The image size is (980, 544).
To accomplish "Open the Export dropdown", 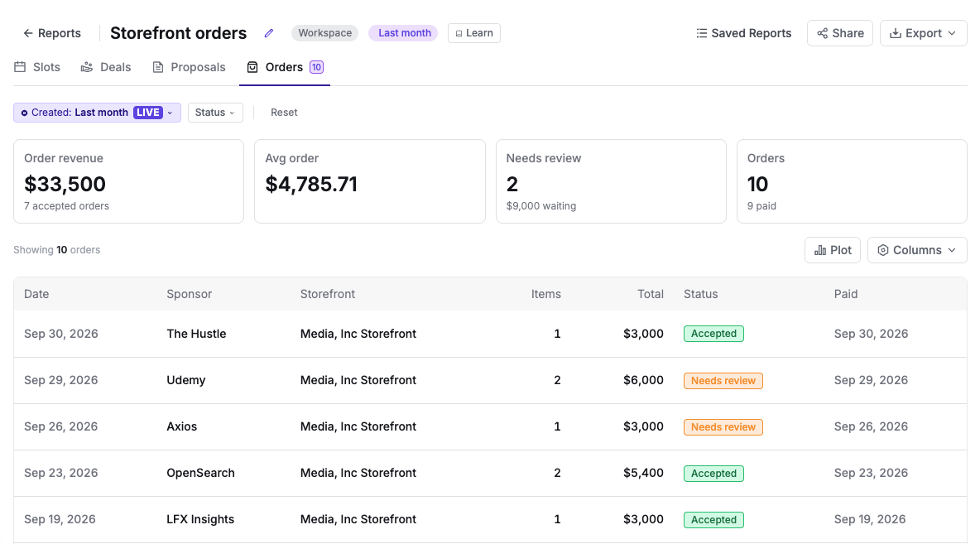I will [923, 33].
